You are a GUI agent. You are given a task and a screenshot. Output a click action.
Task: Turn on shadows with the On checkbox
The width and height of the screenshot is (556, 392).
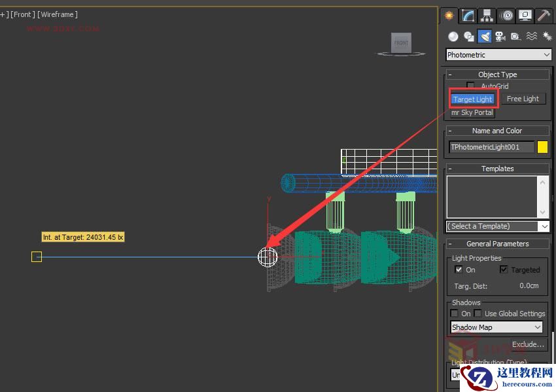(455, 313)
